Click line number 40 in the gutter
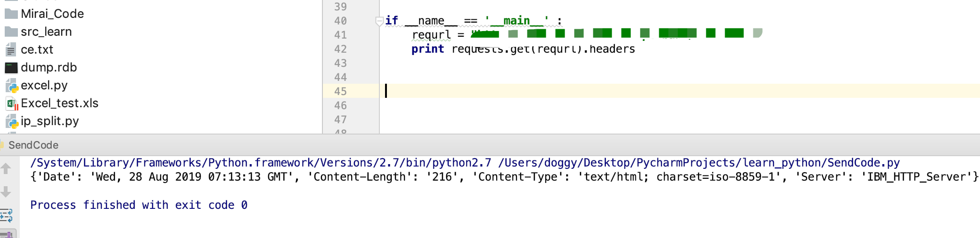This screenshot has height=238, width=980. 340,21
